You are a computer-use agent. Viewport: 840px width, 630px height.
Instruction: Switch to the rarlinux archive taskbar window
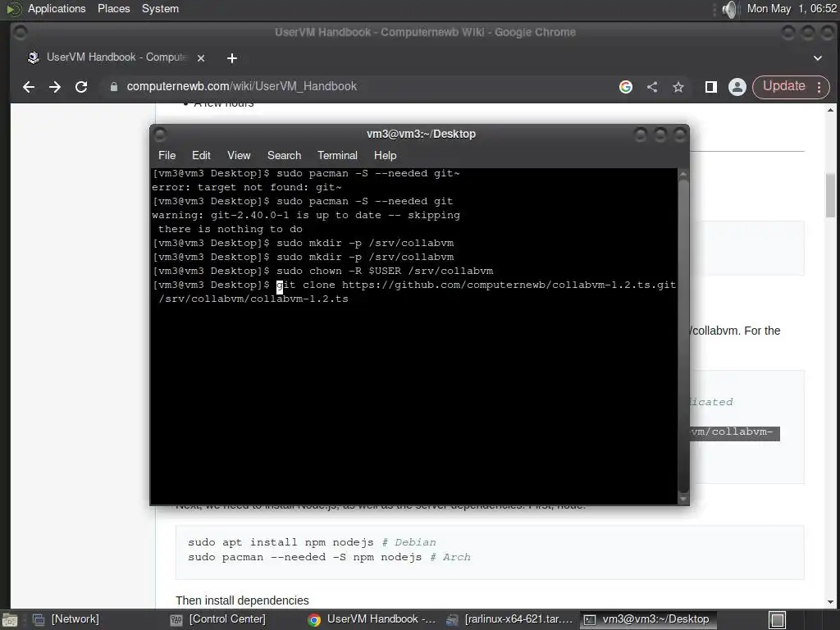click(509, 619)
